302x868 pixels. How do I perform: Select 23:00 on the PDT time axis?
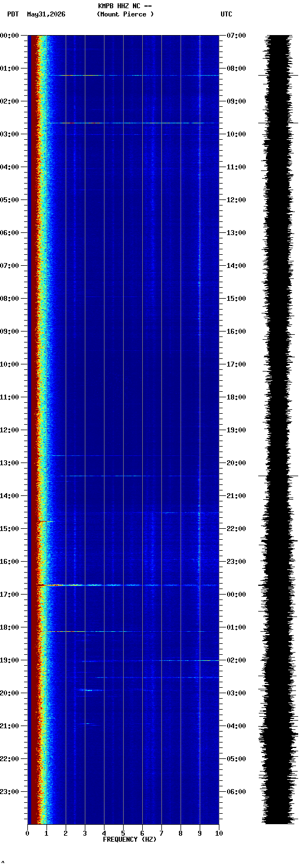pyautogui.click(x=9, y=792)
